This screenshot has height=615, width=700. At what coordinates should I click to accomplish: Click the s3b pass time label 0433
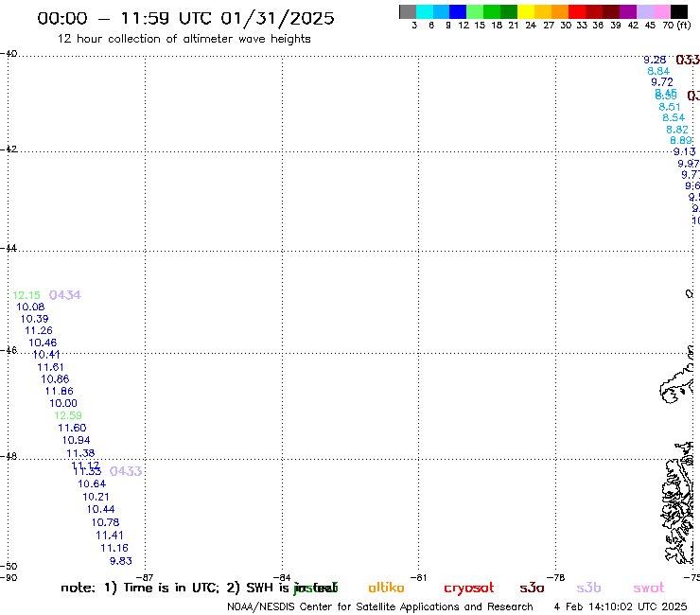(x=126, y=471)
